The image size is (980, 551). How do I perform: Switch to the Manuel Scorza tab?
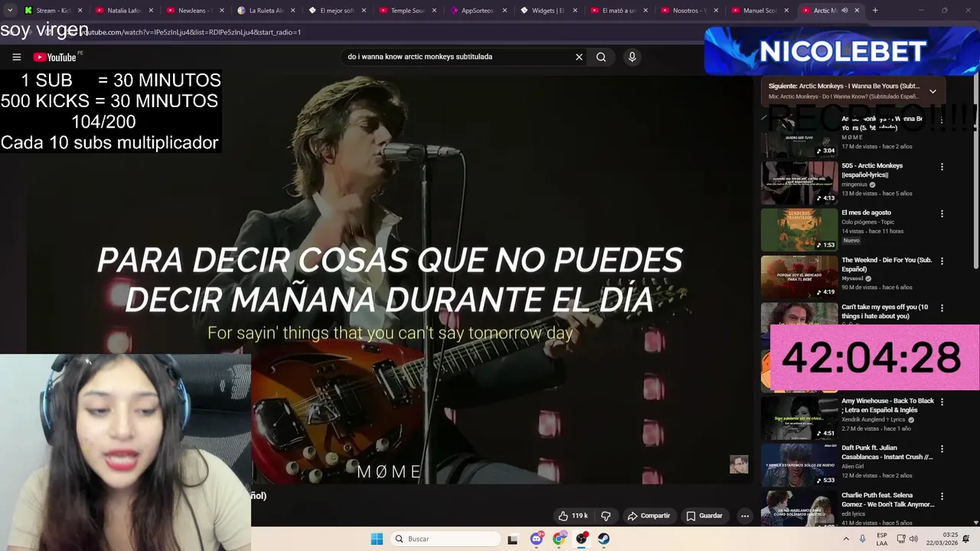click(759, 11)
